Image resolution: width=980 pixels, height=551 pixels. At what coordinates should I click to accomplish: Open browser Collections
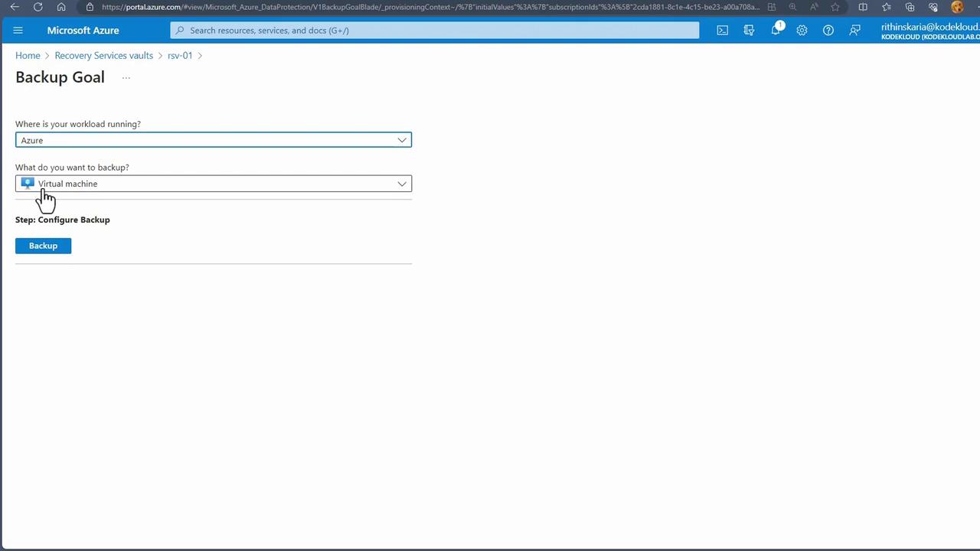tap(910, 7)
